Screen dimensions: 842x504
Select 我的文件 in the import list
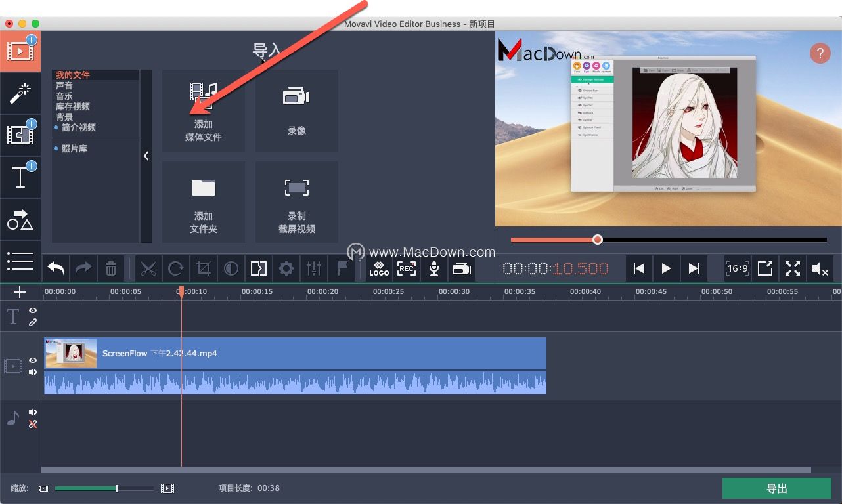[73, 75]
